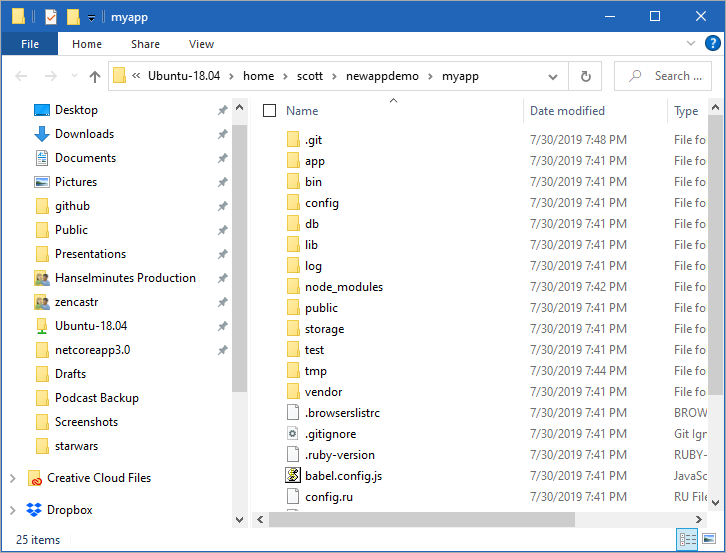Navigate to Ubuntu-18.04 in the breadcrumb

184,76
